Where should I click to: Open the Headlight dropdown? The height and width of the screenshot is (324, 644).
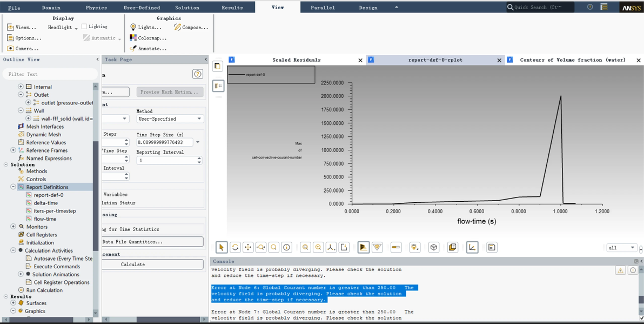click(x=63, y=28)
